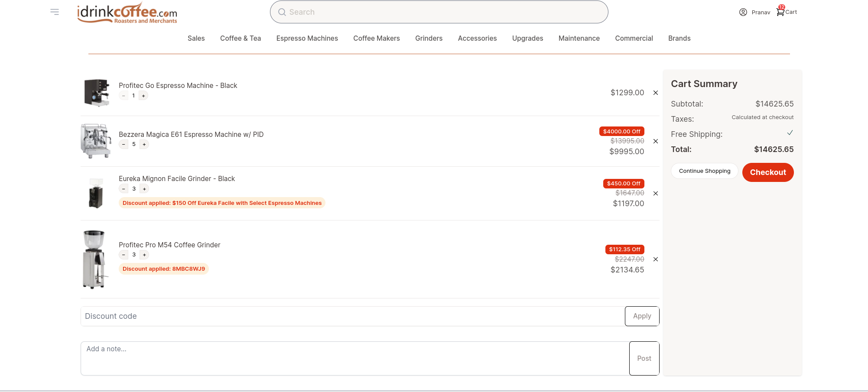Click the $150 Off Eureka Facile discount tag
Screen dimensions: 868x392
(x=222, y=203)
